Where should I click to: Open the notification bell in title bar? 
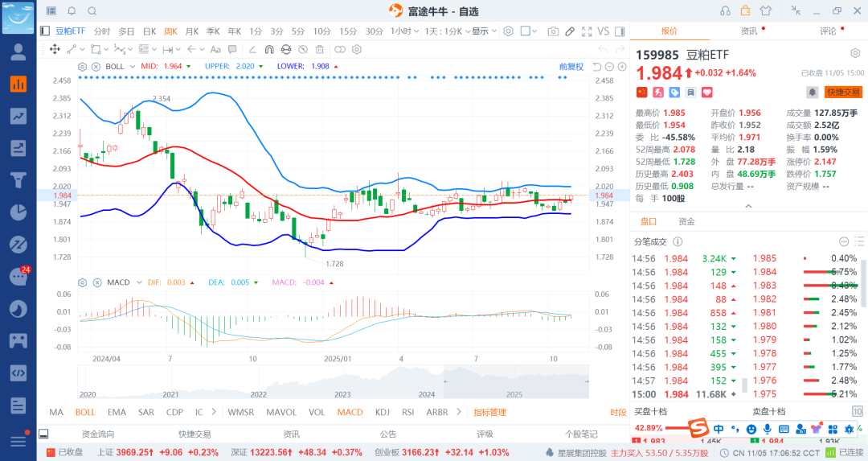coord(72,11)
